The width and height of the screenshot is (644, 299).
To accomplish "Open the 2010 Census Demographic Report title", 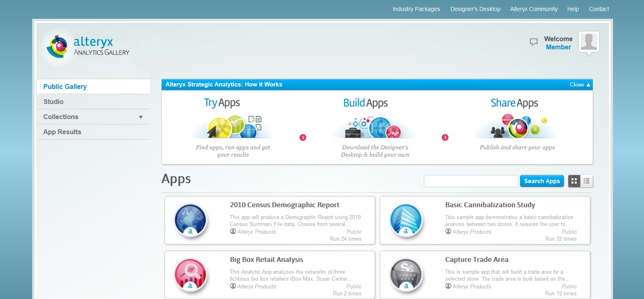I will click(x=285, y=205).
